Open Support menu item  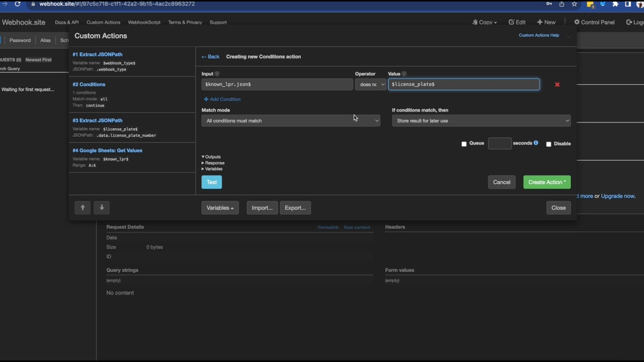pos(218,22)
